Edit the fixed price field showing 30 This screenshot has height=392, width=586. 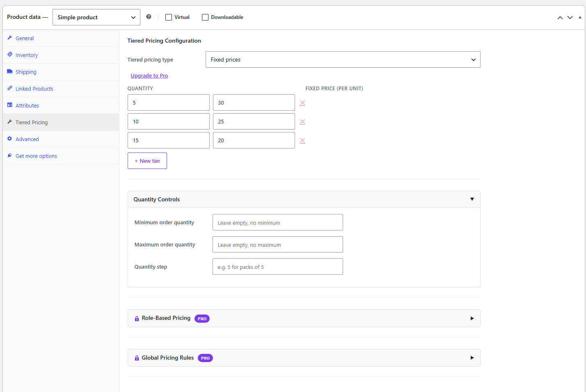click(254, 103)
